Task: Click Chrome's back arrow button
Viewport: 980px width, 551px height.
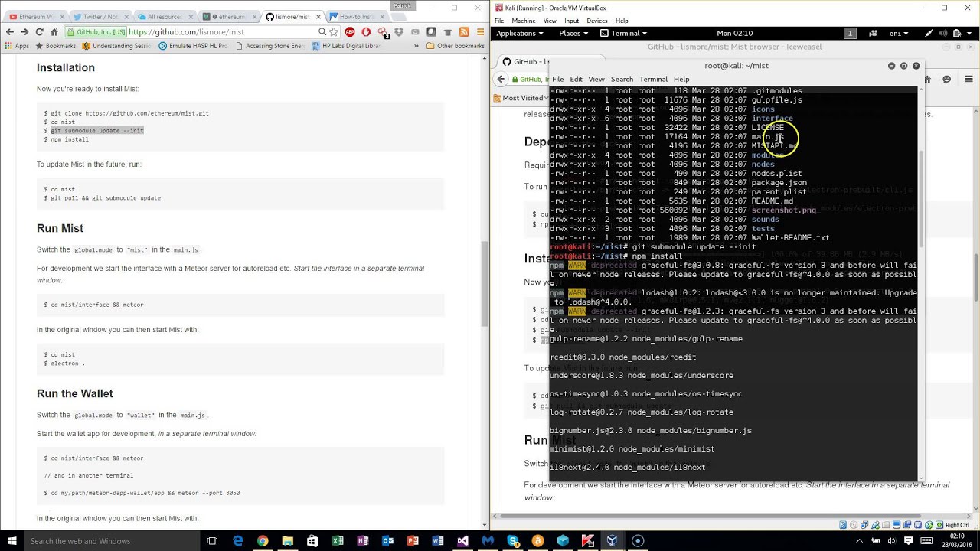Action: (x=9, y=32)
